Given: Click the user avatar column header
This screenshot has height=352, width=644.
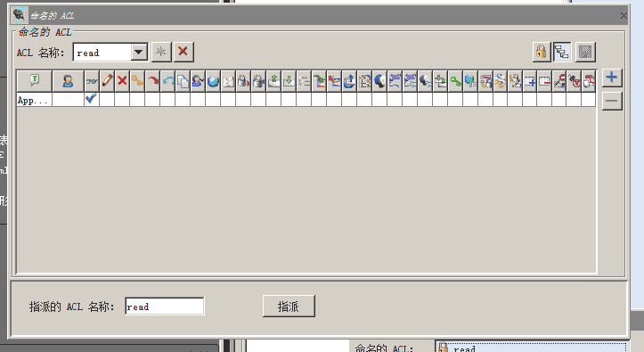Looking at the screenshot, I should [68, 81].
